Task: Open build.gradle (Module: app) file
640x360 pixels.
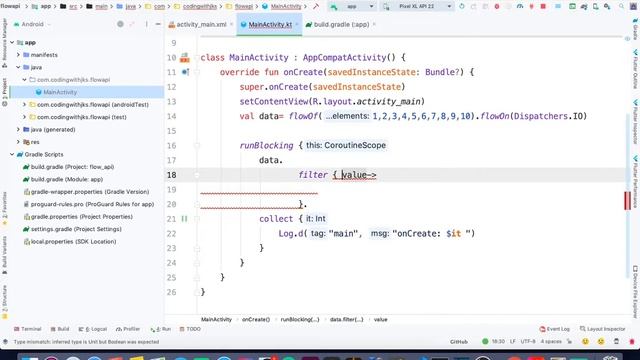Action: [x=63, y=179]
